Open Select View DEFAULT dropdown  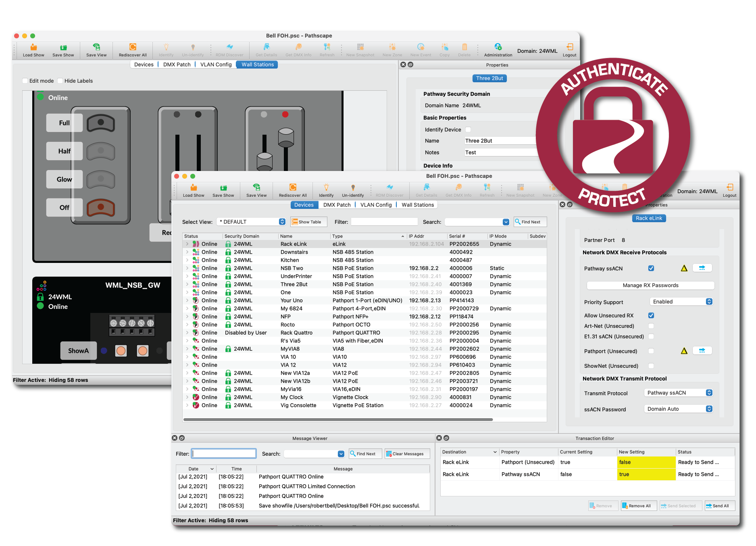point(251,222)
